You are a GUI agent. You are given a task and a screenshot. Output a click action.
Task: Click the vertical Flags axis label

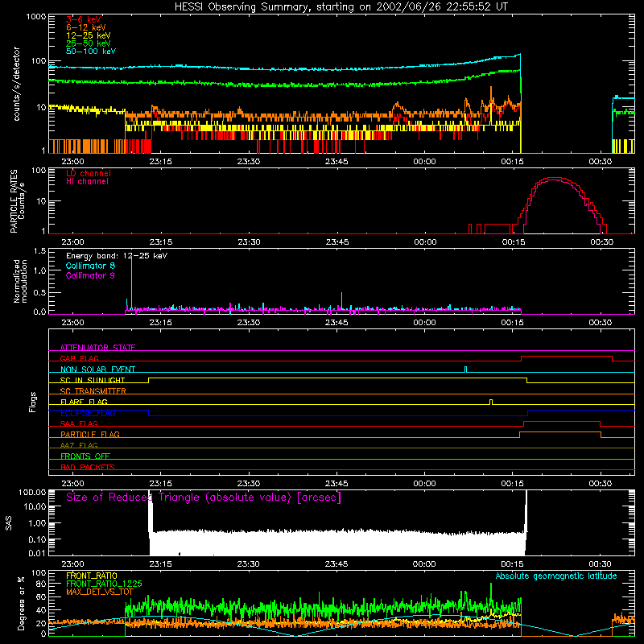(x=33, y=402)
